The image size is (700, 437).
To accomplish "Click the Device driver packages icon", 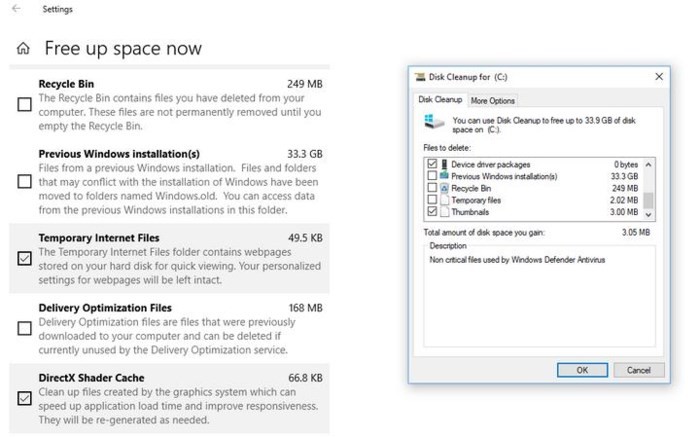I will [x=444, y=164].
